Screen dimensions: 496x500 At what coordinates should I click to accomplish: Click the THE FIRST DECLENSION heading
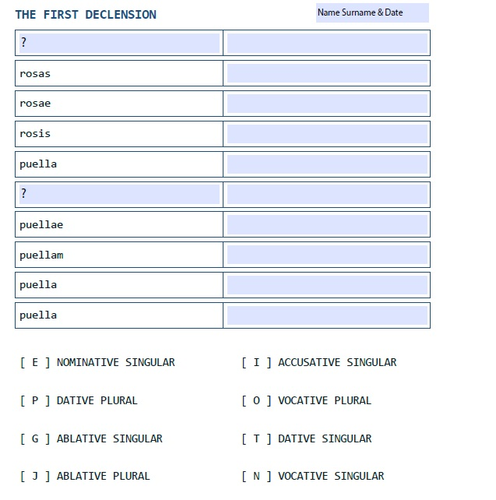click(86, 15)
